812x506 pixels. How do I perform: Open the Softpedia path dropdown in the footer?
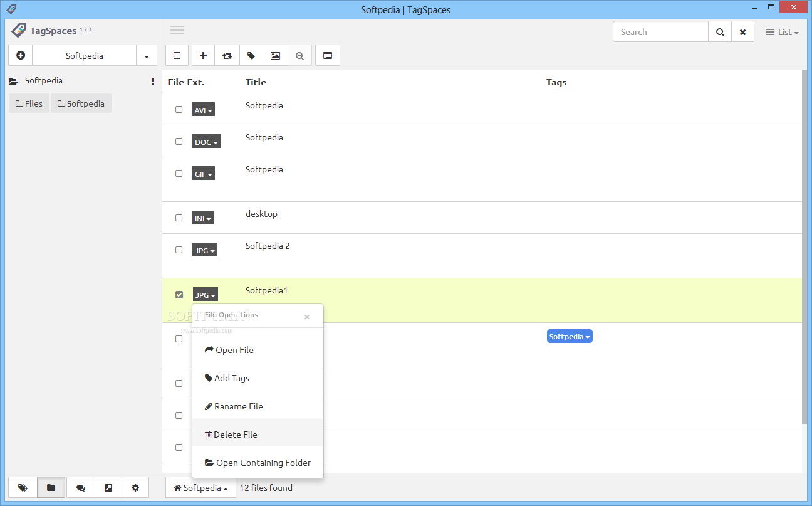click(200, 488)
